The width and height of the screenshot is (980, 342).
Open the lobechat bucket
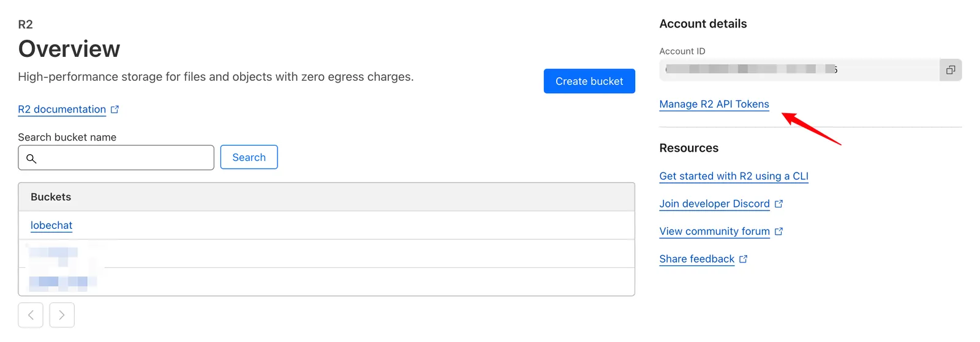coord(51,225)
